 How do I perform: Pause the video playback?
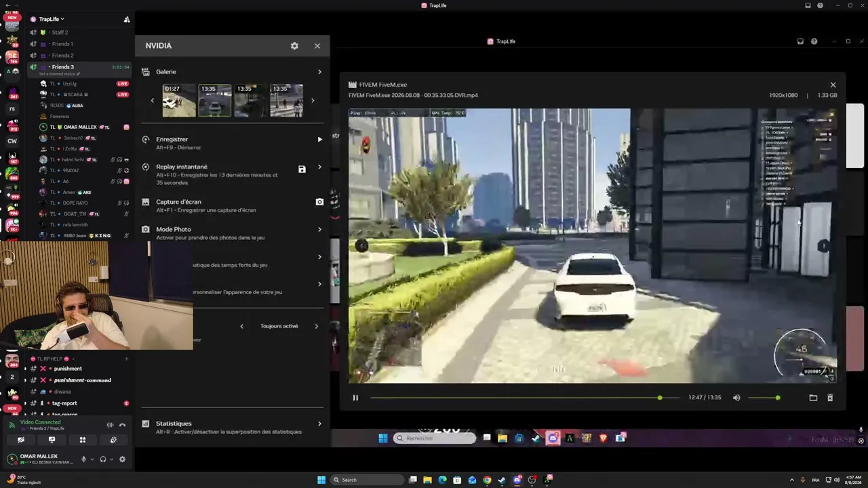[355, 398]
